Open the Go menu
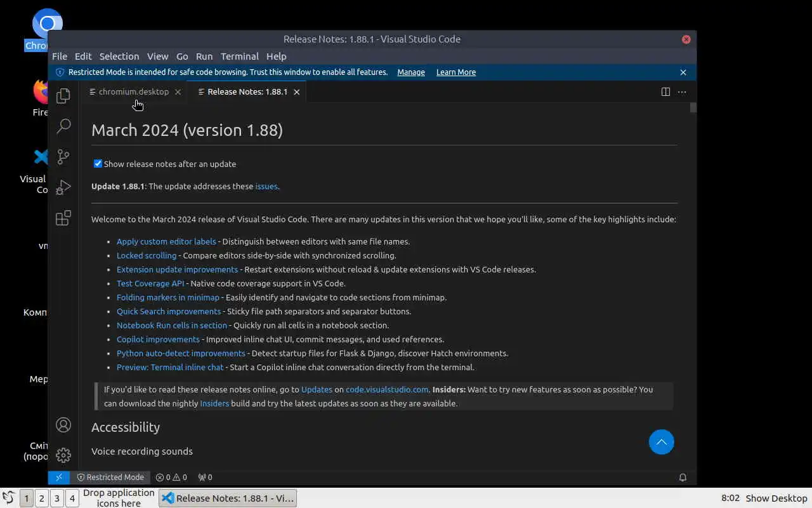 coord(182,56)
